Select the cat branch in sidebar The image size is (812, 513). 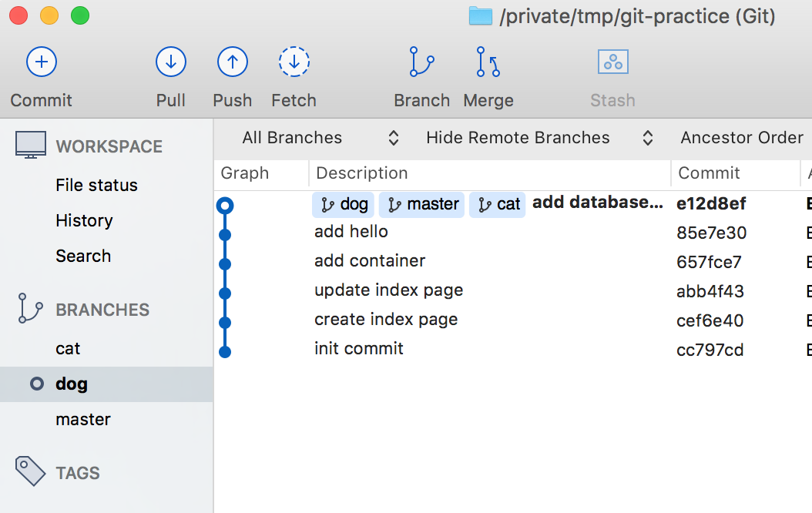tap(68, 348)
